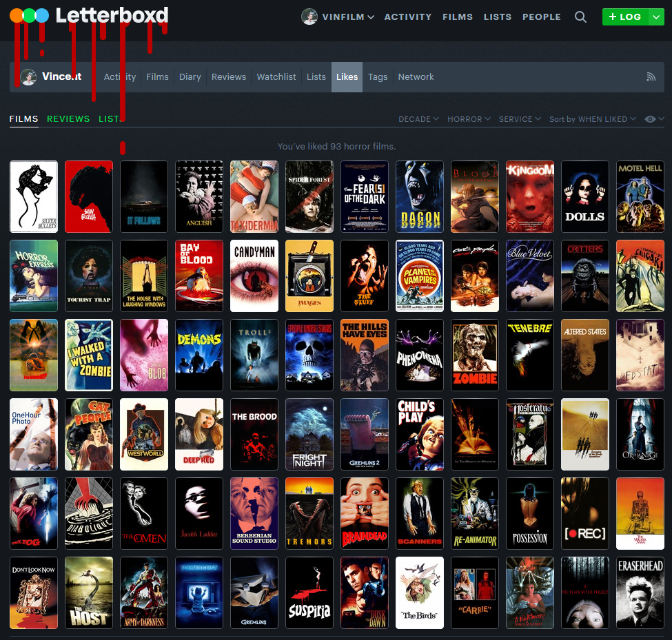
Task: Open the search magnifier icon
Action: tap(580, 17)
